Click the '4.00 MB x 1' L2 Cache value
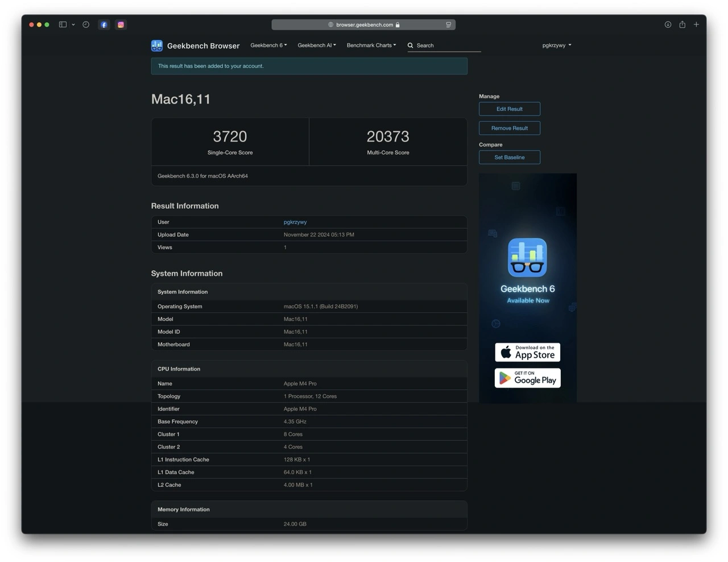This screenshot has height=562, width=728. tap(298, 485)
